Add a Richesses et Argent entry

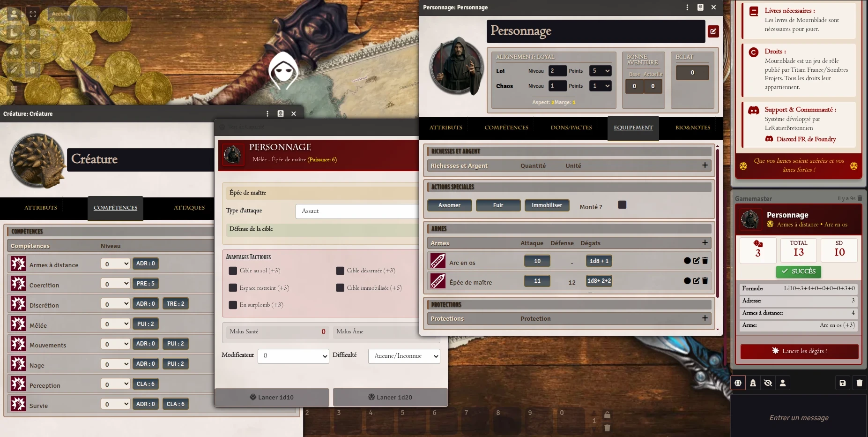click(x=705, y=165)
